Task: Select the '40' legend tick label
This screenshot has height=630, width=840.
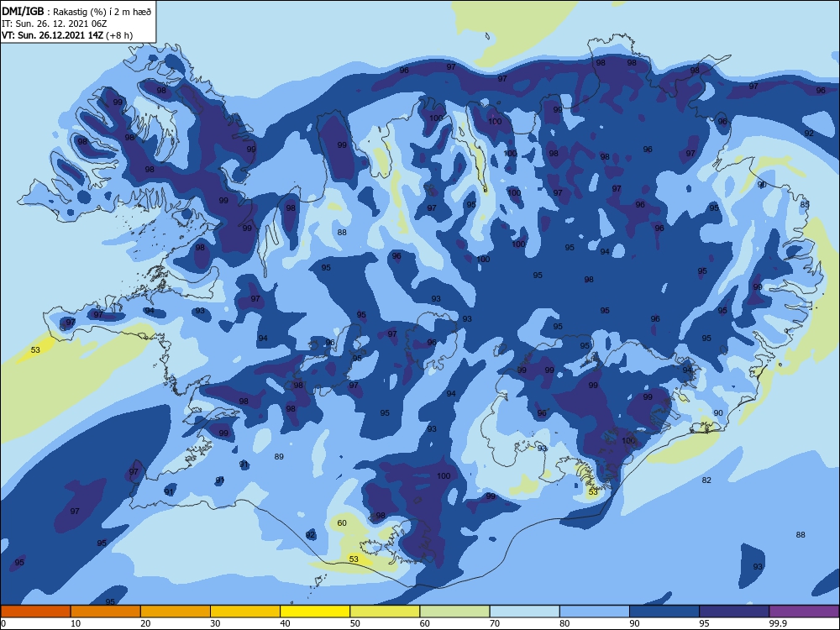Action: [285, 623]
